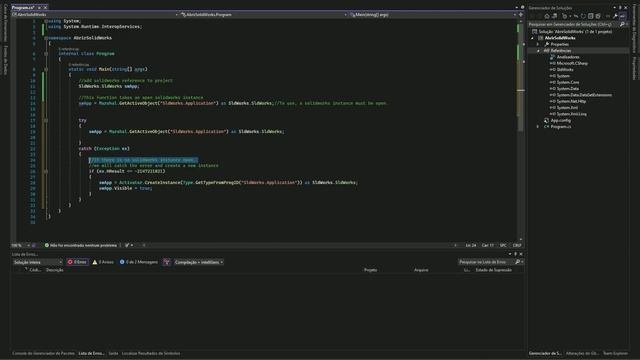Screen dimensions: 640x360
Task: Switch to the 'Team Explorer' tab
Action: [x=615, y=353]
